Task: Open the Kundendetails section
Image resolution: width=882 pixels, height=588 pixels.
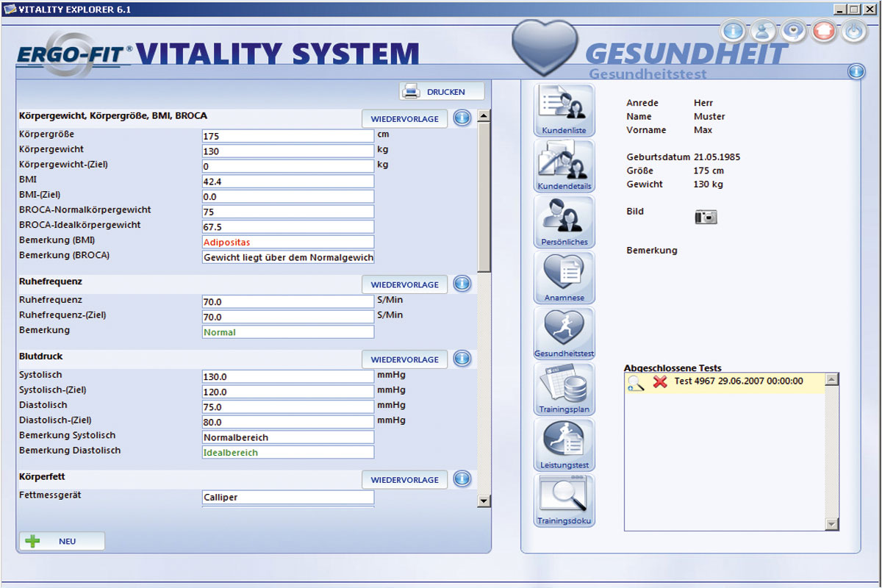Action: [564, 166]
